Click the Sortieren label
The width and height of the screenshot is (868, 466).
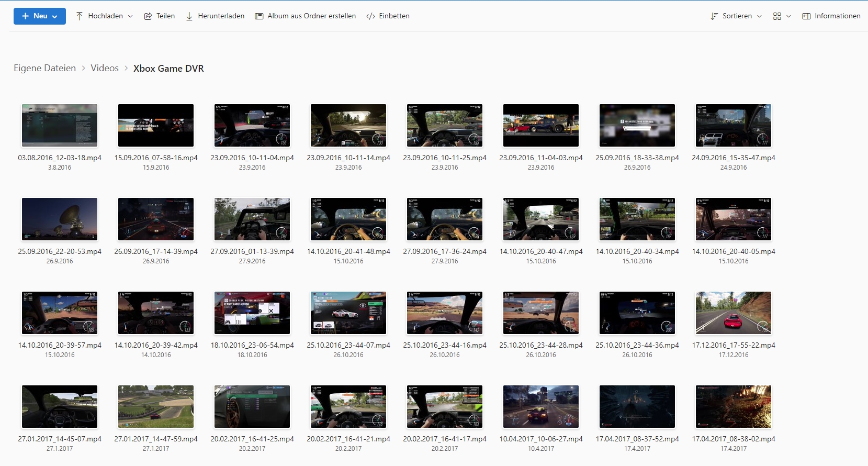click(737, 16)
